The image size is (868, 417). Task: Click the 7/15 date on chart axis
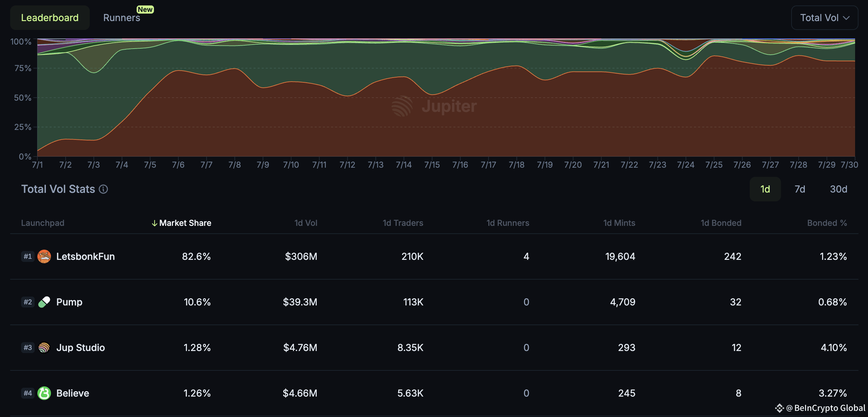432,165
